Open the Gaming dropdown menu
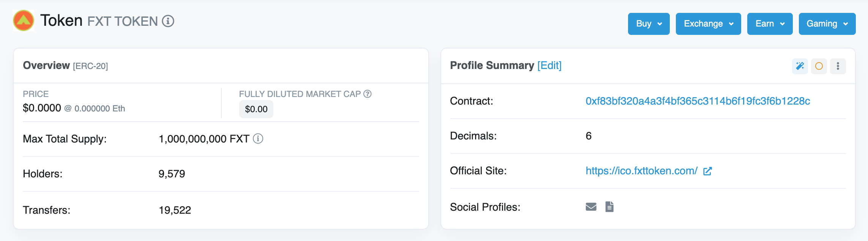 pyautogui.click(x=827, y=24)
